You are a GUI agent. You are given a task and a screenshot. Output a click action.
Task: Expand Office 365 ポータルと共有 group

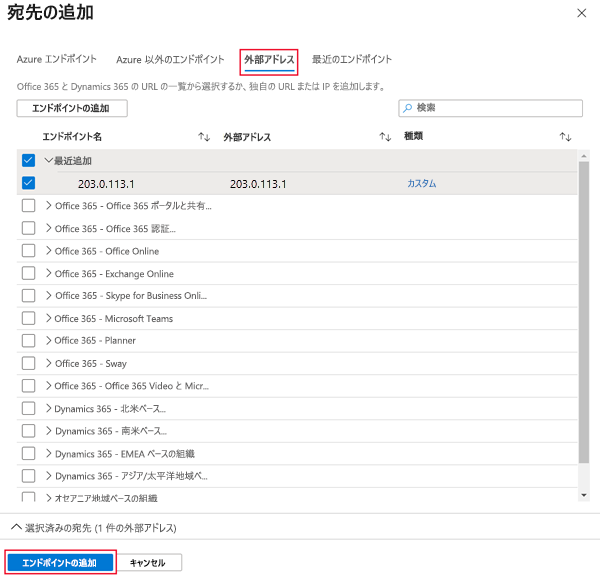[49, 206]
